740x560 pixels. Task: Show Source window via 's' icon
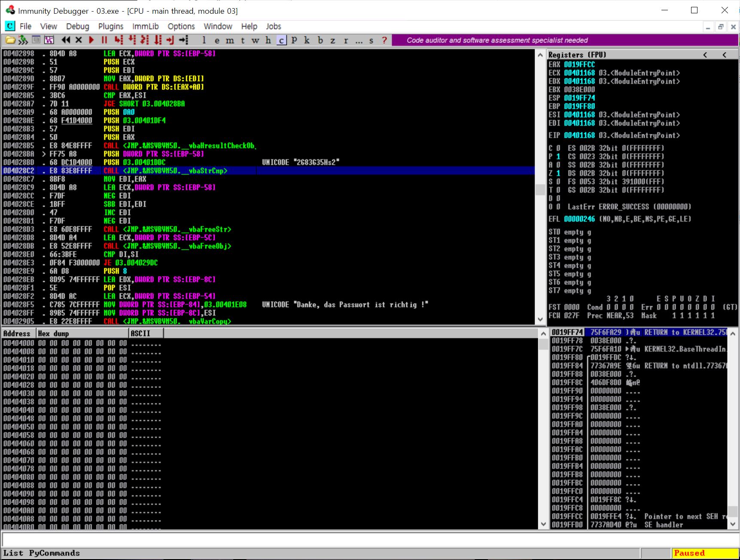tap(371, 40)
